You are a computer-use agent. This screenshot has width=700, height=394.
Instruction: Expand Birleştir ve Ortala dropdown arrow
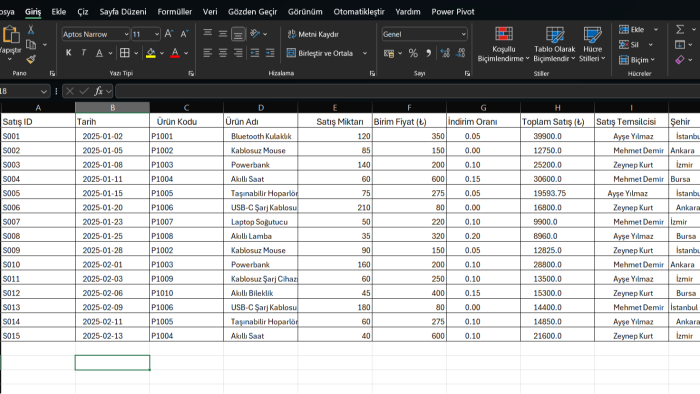[365, 53]
